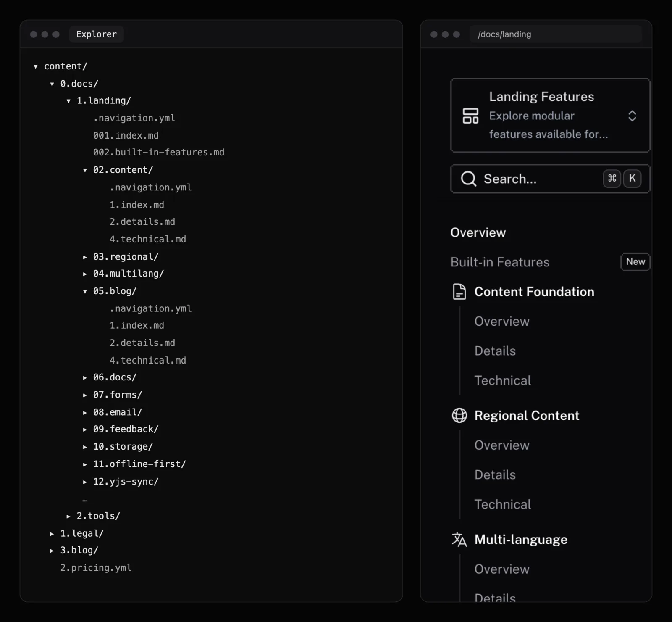The width and height of the screenshot is (672, 622).
Task: Select .navigation.yml in 02.content/
Action: pos(151,187)
